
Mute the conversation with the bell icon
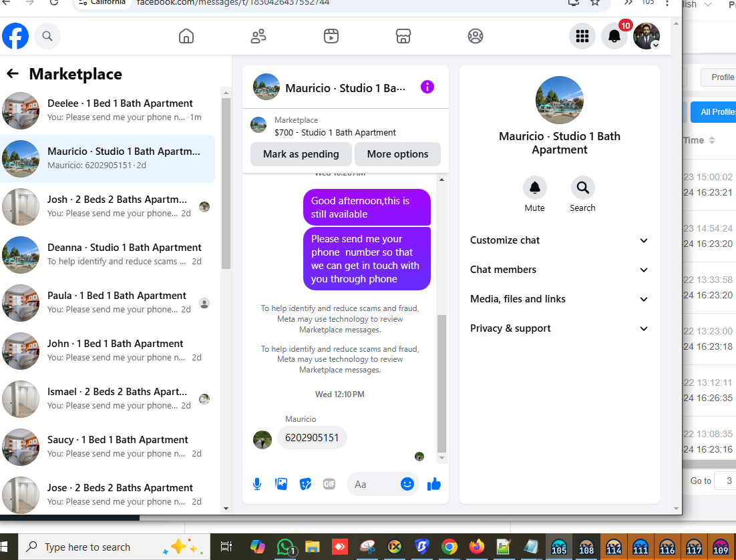(534, 188)
